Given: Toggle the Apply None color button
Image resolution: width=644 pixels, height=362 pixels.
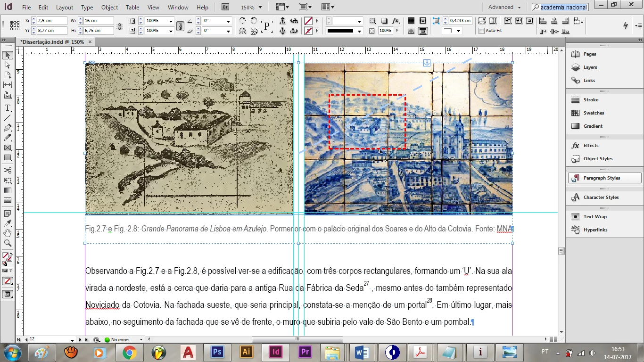Looking at the screenshot, I should (7, 280).
